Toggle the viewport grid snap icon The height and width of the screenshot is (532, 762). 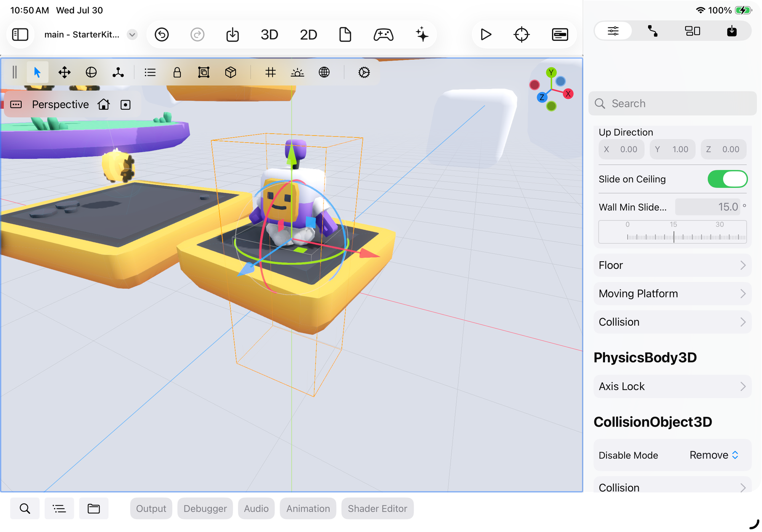(270, 72)
